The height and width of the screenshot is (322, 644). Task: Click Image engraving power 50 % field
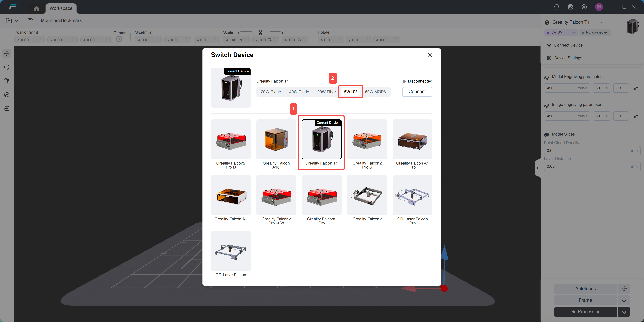[x=601, y=116]
